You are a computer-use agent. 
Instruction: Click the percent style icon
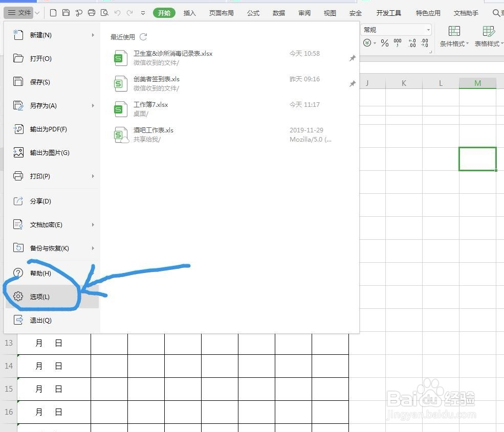pyautogui.click(x=384, y=43)
